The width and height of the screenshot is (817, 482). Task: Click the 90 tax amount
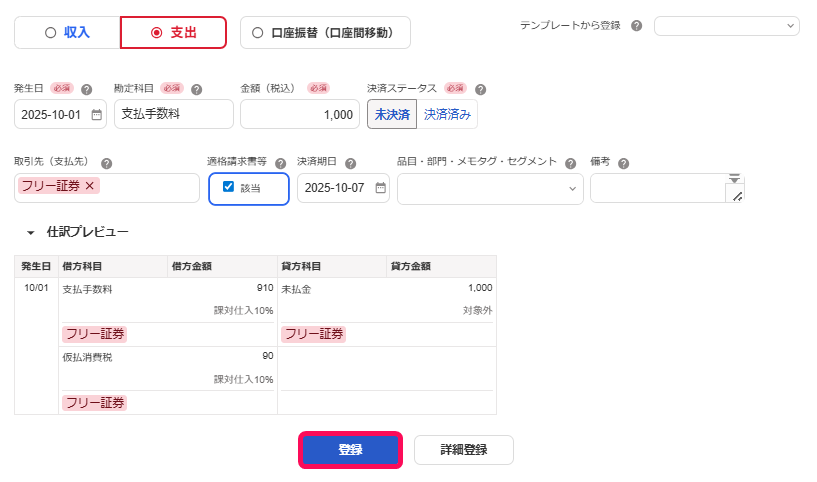point(268,356)
